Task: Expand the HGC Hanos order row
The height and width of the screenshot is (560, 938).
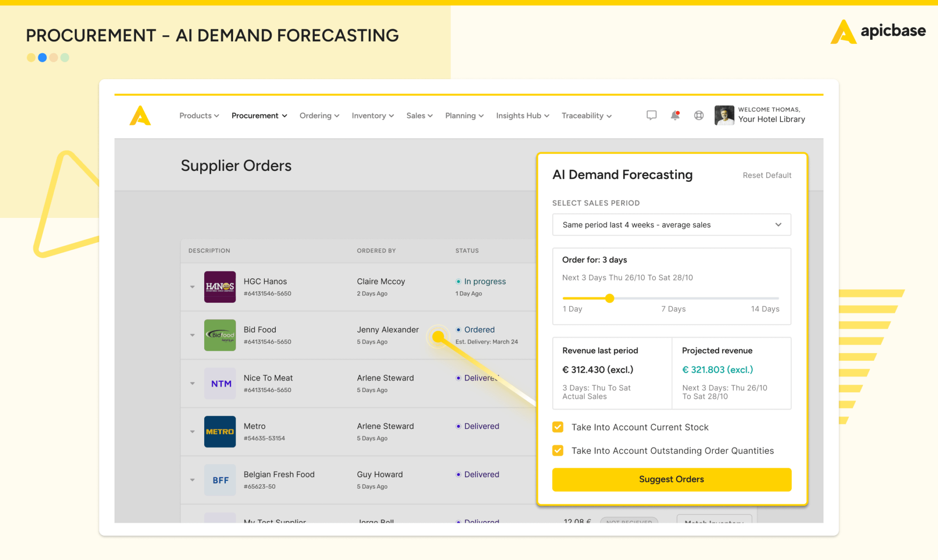Action: (x=192, y=287)
